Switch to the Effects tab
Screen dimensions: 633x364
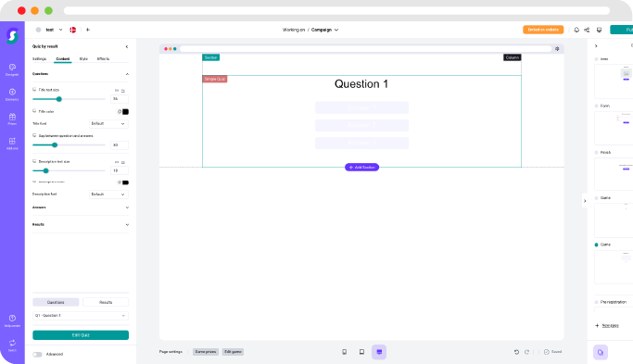tap(103, 59)
